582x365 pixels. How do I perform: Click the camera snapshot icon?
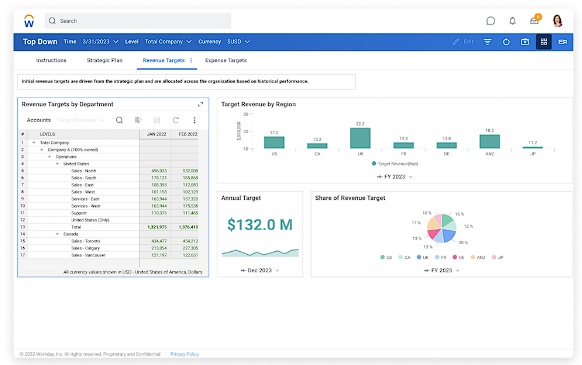525,42
